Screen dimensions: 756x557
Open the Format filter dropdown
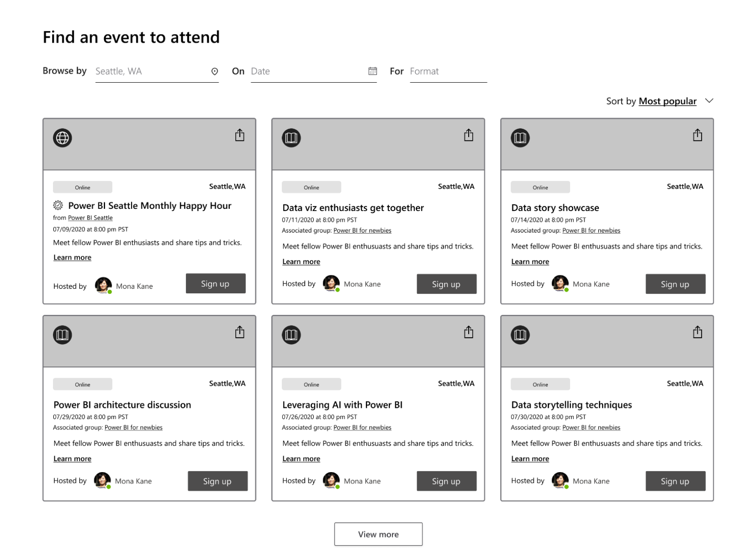pos(448,71)
